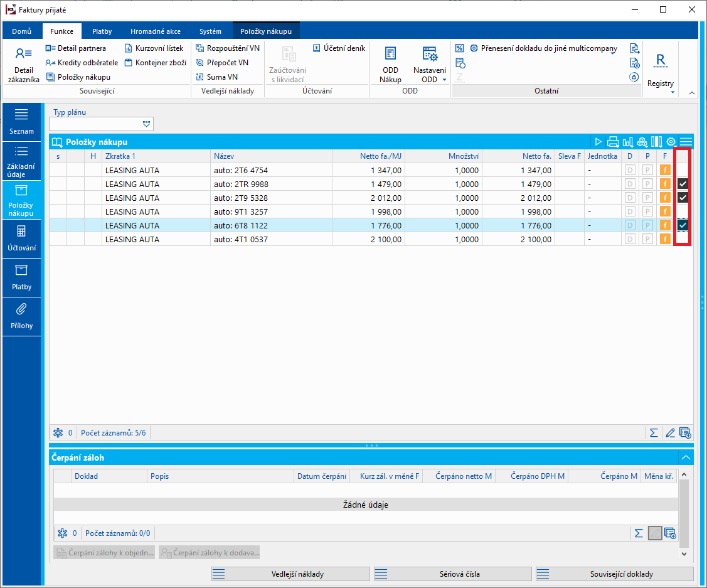Image resolution: width=707 pixels, height=588 pixels.
Task: Click the bar chart icon in Položky nákupu header
Action: [627, 142]
